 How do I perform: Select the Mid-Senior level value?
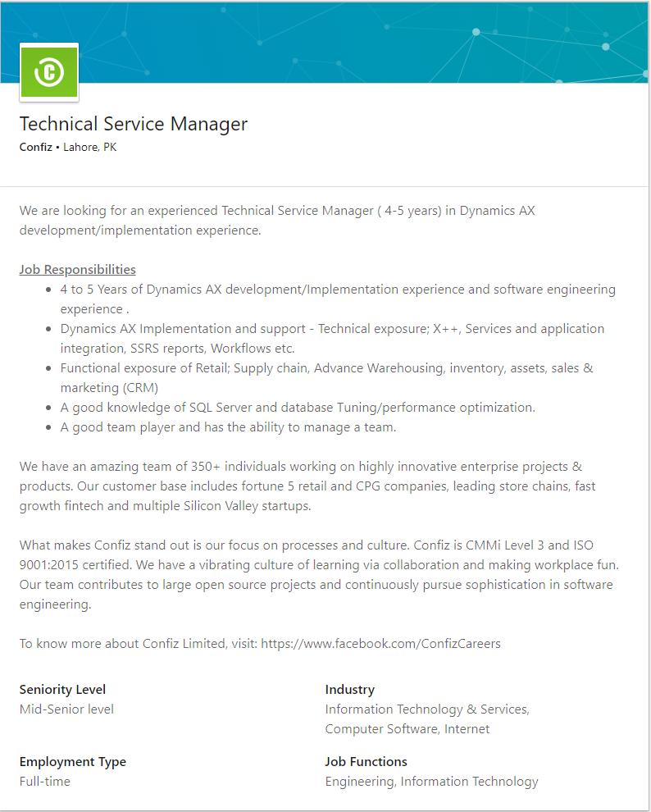(x=66, y=709)
